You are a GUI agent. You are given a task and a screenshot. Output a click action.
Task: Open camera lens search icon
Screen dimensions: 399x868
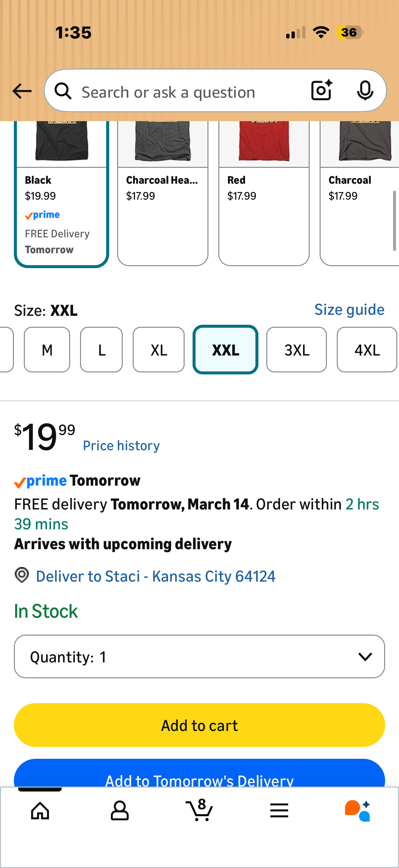click(322, 91)
